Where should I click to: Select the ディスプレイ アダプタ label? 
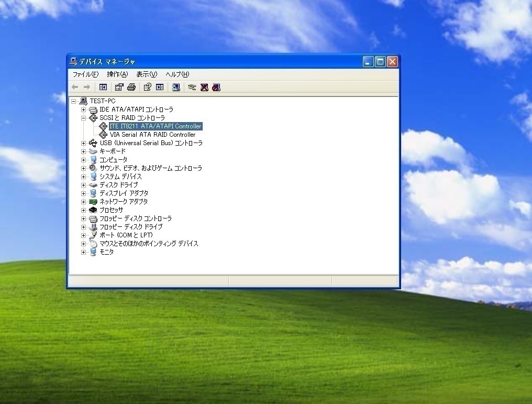[124, 193]
